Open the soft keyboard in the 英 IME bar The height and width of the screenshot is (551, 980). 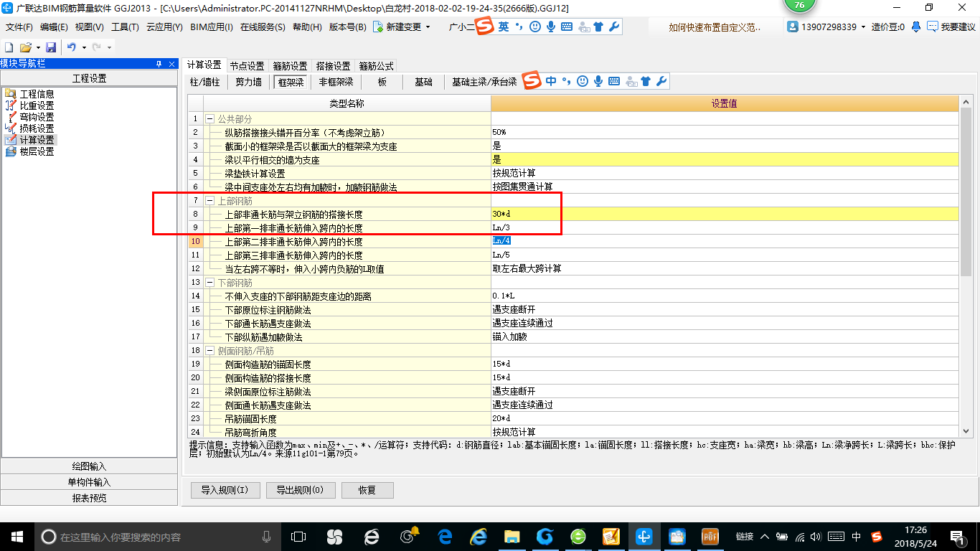pos(567,27)
